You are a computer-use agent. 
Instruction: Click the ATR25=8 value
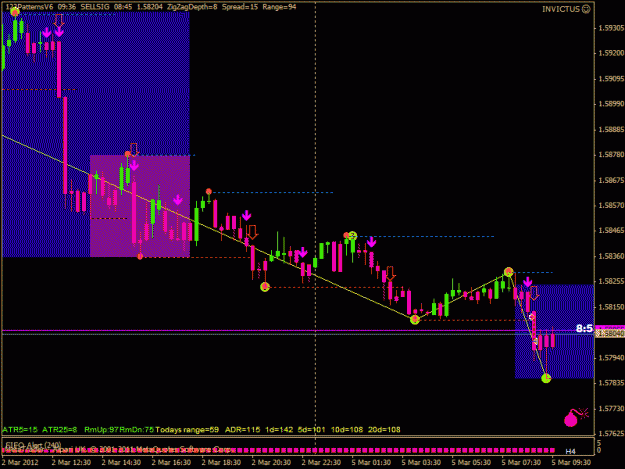pyautogui.click(x=60, y=430)
